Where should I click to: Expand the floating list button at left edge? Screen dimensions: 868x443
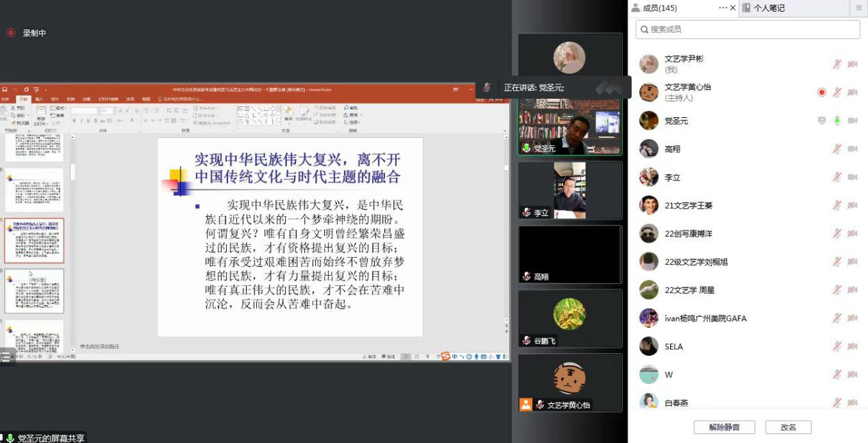[x=6, y=356]
